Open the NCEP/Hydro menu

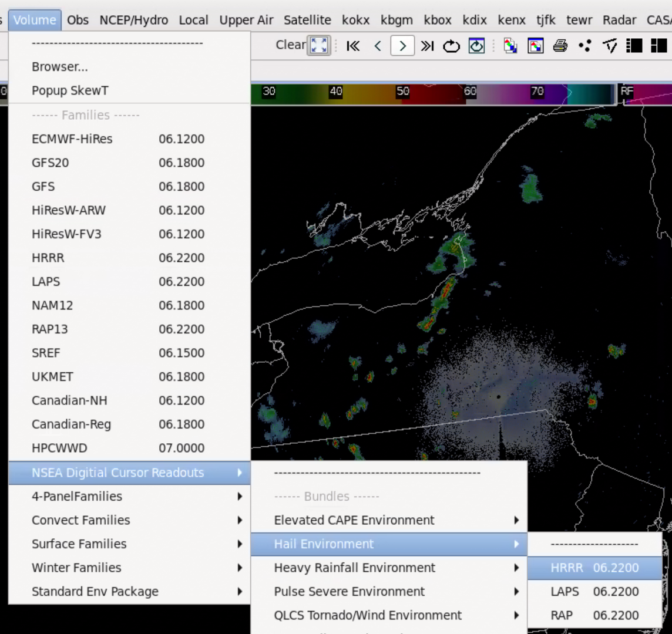click(134, 20)
